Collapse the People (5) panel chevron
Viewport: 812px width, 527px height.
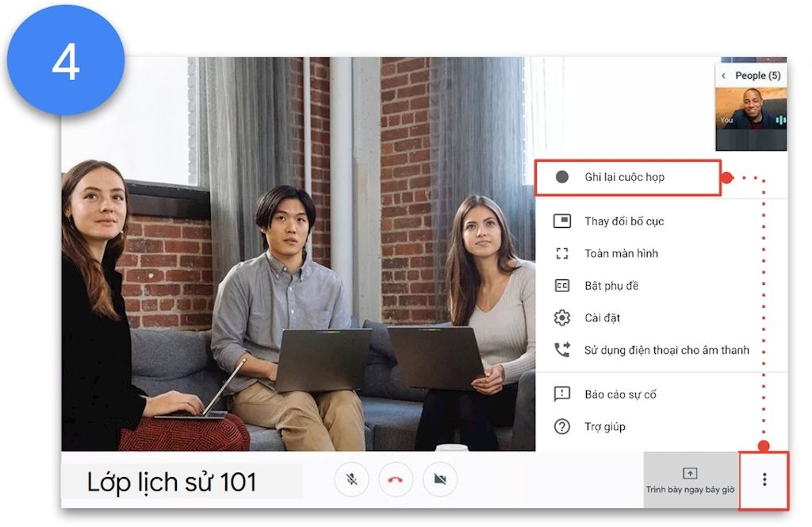pos(723,75)
